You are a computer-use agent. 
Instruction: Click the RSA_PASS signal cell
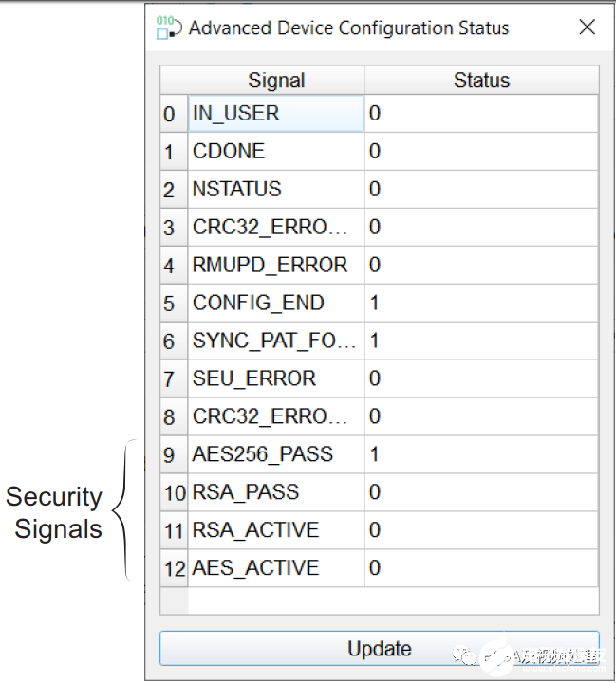(275, 492)
